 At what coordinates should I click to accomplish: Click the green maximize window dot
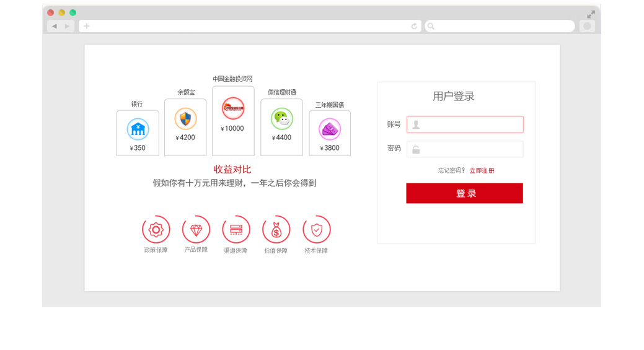[73, 13]
